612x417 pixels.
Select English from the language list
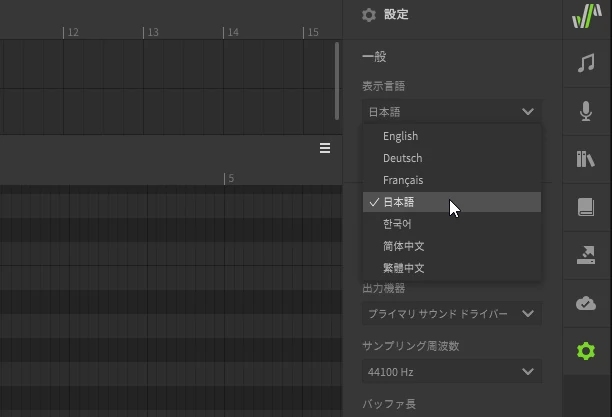pos(400,136)
